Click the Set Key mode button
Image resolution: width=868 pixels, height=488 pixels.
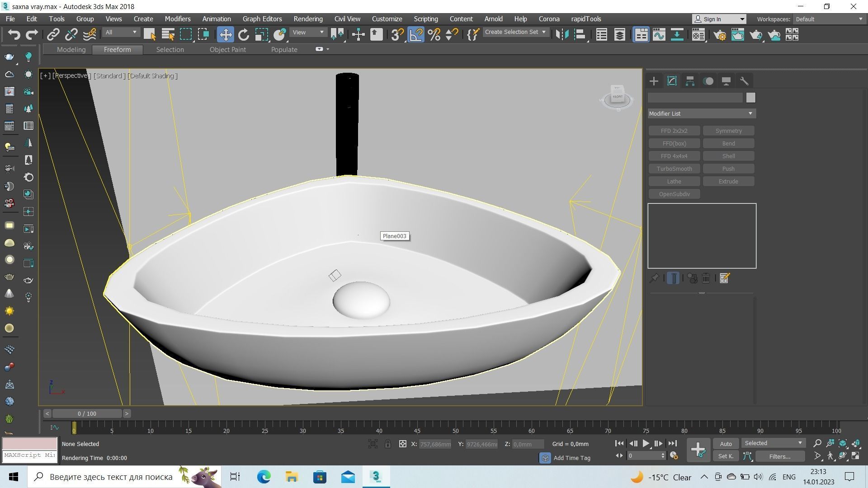pyautogui.click(x=726, y=456)
